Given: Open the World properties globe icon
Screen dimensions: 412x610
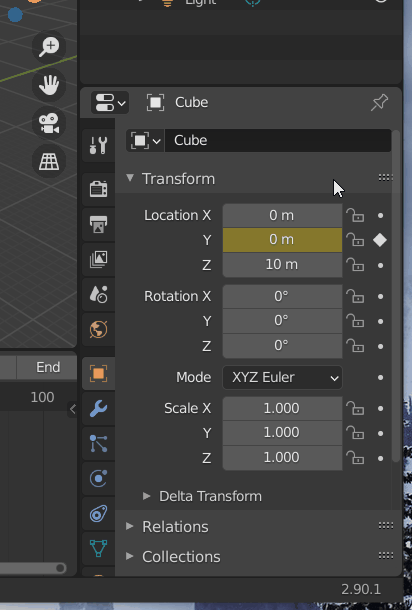Looking at the screenshot, I should click(x=98, y=330).
